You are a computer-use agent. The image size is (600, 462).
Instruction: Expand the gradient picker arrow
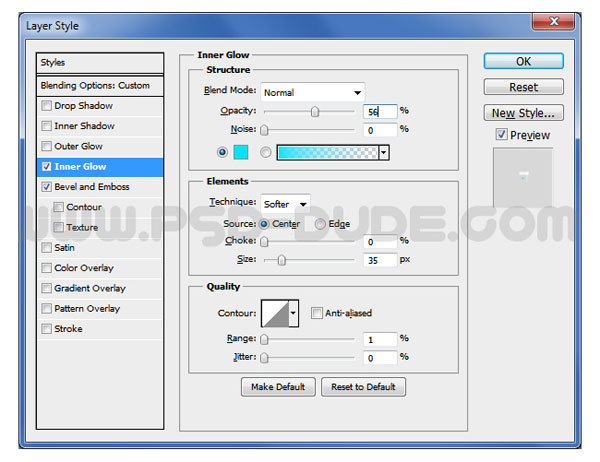pos(384,153)
